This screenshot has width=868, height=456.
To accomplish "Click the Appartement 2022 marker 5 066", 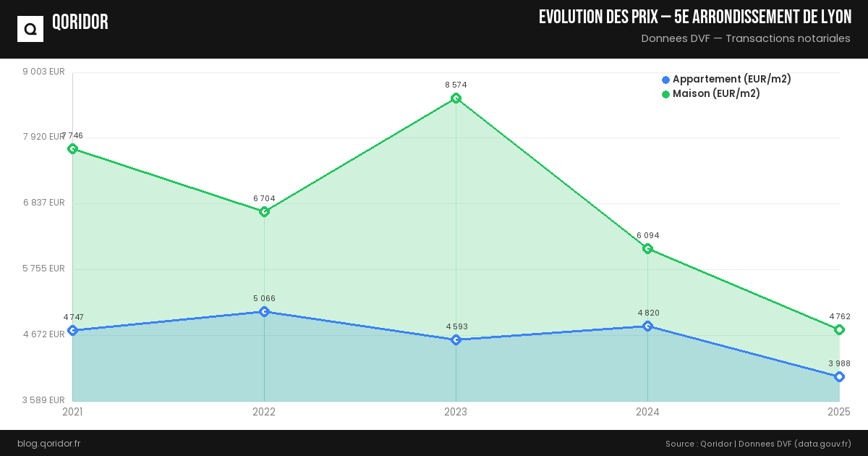I will click(264, 312).
